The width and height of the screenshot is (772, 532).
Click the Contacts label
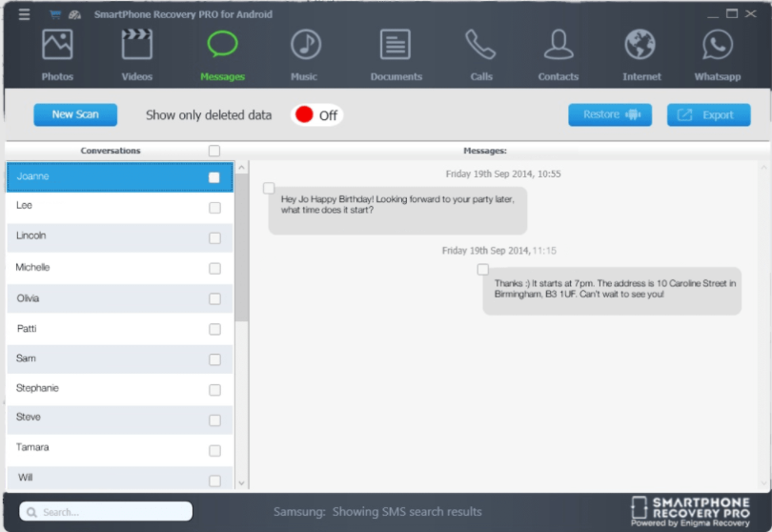click(559, 77)
